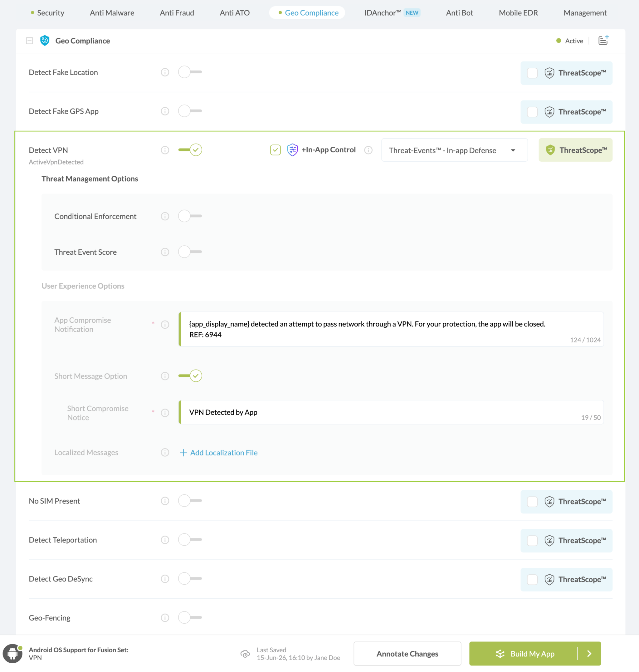This screenshot has height=672, width=639.
Task: Click the ThreatScope button in Detect VPN row
Action: tap(575, 150)
